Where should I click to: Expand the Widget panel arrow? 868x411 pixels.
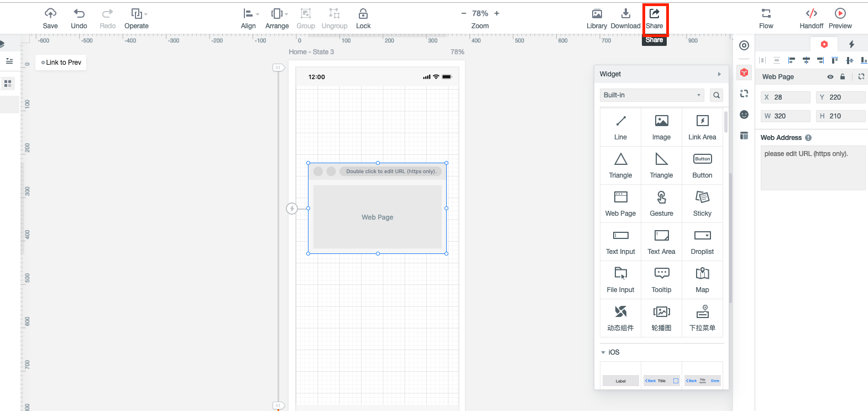point(719,74)
